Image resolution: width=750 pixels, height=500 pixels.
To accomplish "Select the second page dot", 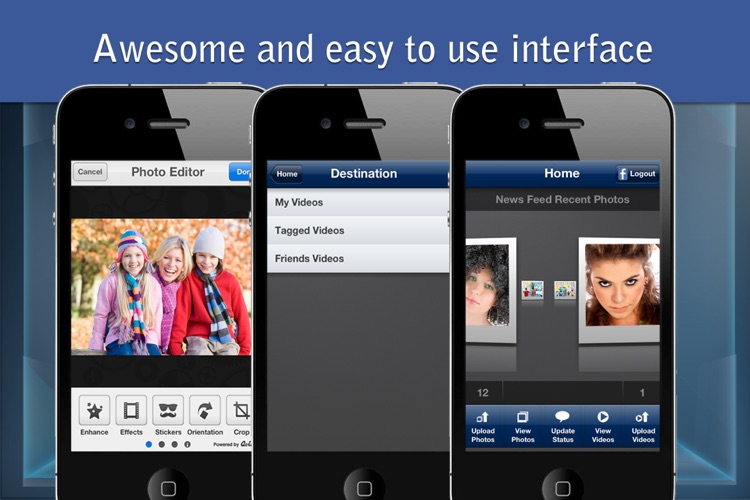I will tap(162, 444).
